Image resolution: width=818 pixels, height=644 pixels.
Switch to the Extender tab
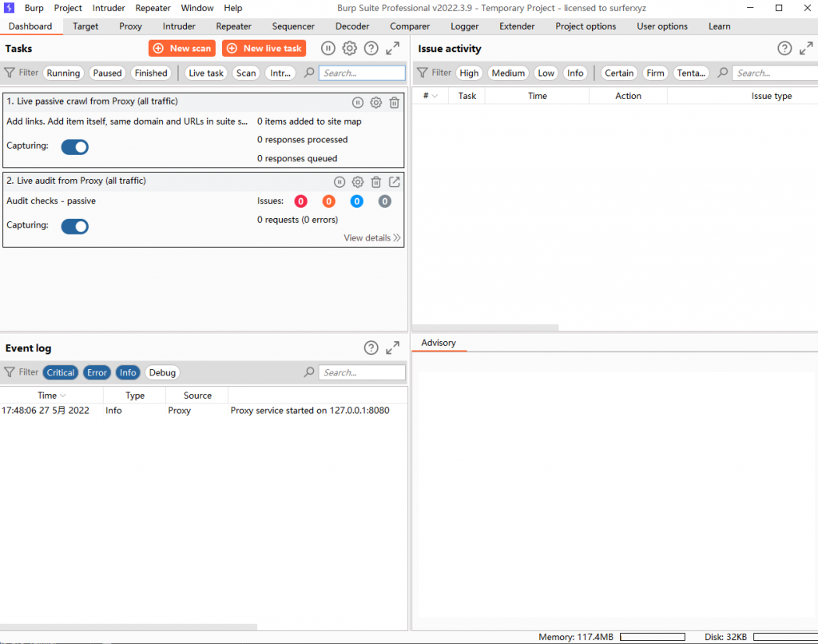point(517,26)
